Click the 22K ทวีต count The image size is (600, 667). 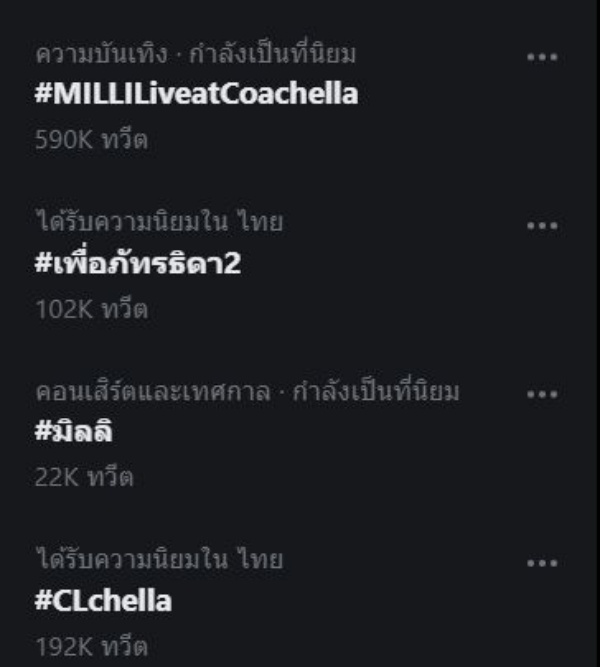(84, 478)
